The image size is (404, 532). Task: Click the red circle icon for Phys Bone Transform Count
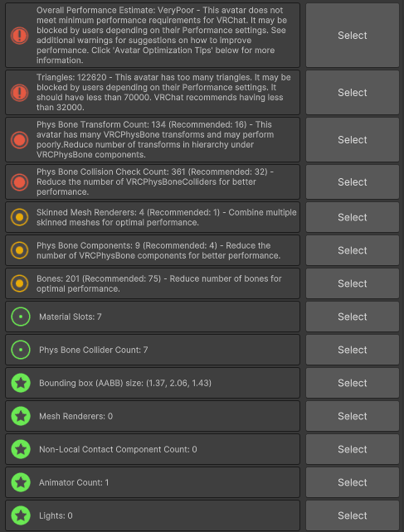(19, 140)
